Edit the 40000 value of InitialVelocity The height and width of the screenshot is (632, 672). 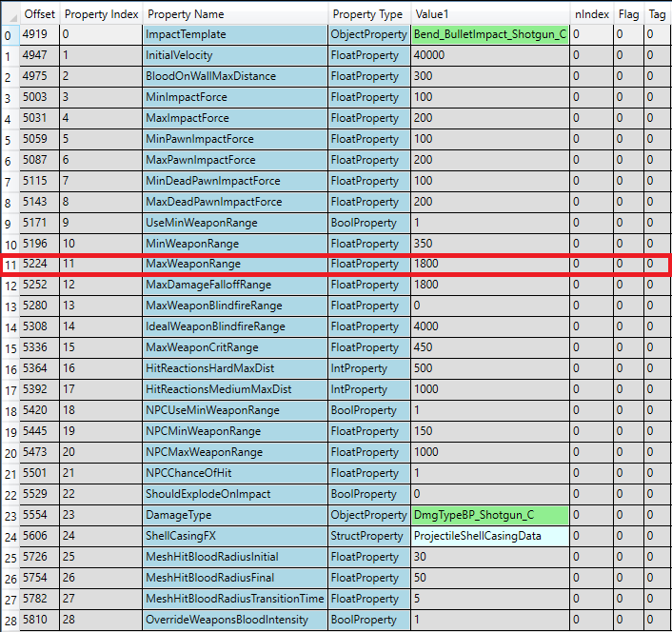coord(490,55)
